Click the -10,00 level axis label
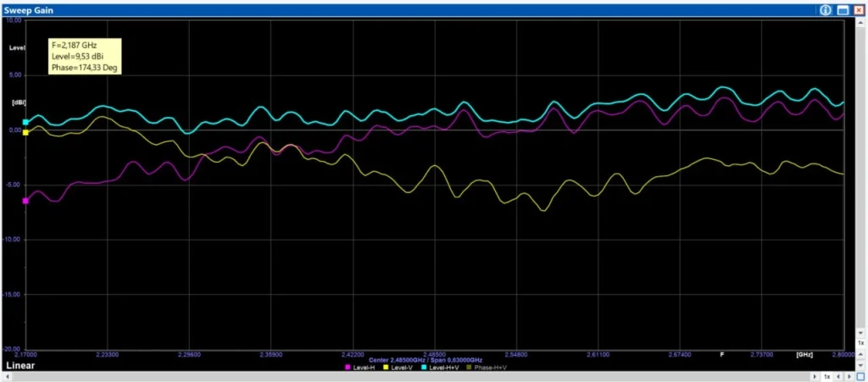Screen dimensions: 868x382 pos(13,240)
